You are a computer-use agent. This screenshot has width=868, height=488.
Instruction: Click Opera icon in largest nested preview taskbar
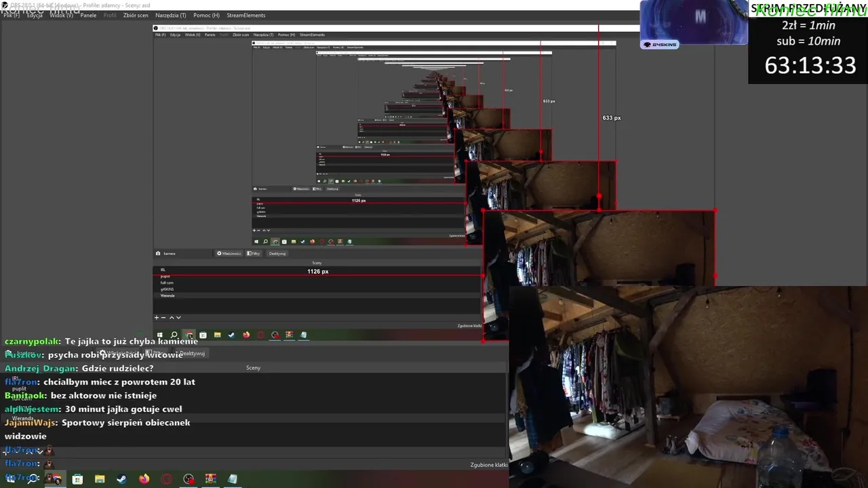(x=260, y=335)
